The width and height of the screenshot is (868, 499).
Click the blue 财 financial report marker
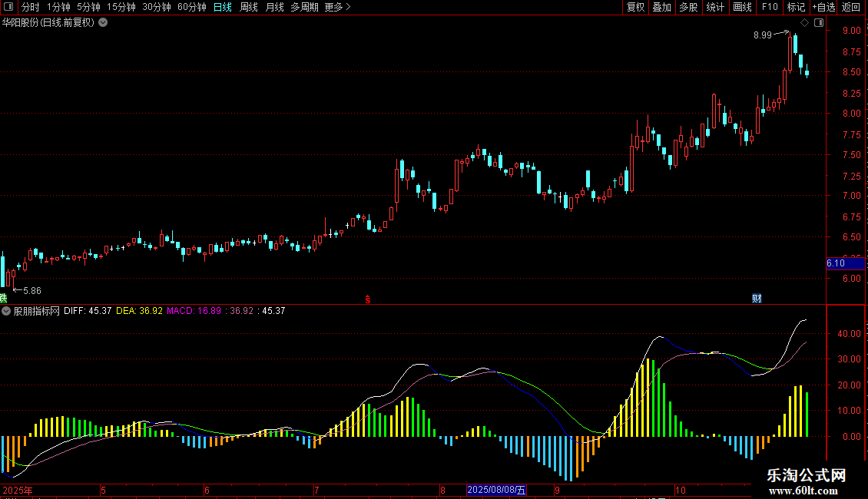756,298
